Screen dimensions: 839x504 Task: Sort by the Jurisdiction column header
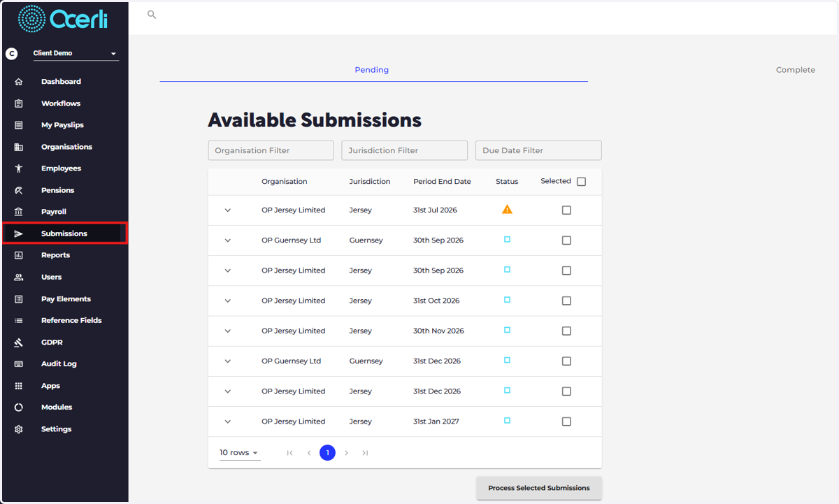(x=370, y=182)
